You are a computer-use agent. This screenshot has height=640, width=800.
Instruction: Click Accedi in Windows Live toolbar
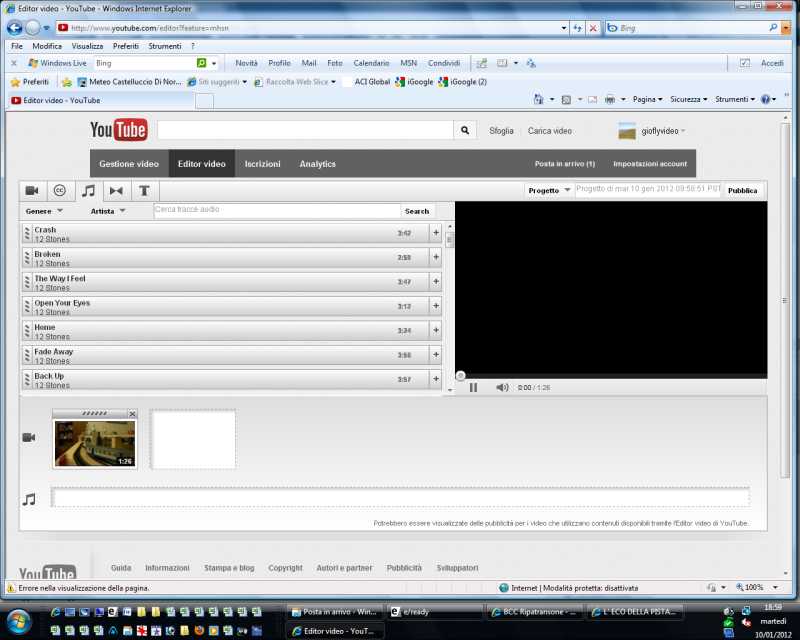pos(772,63)
